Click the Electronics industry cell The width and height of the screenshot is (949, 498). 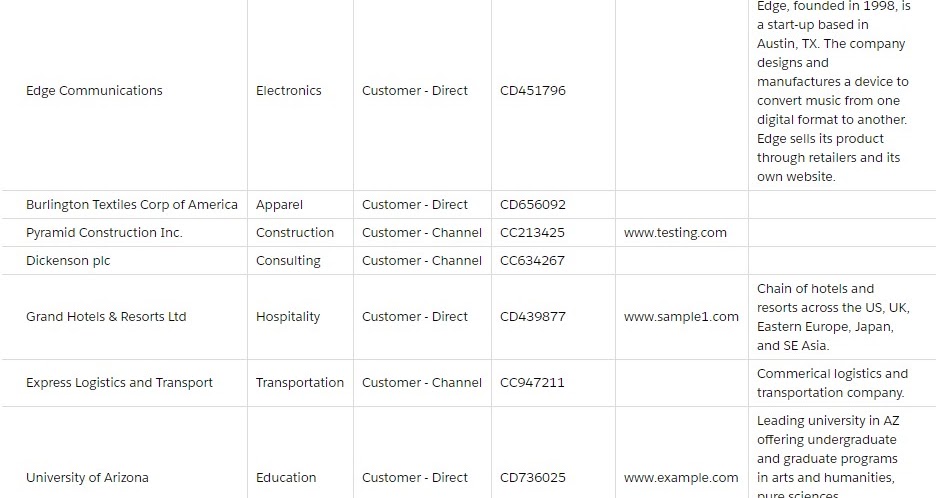[289, 91]
